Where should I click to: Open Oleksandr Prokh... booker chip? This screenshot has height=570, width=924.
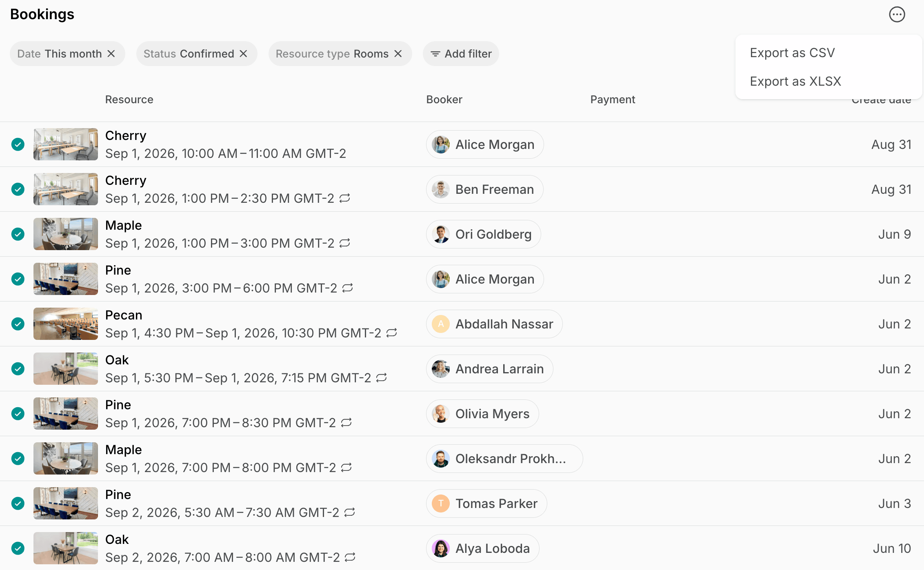pyautogui.click(x=504, y=459)
